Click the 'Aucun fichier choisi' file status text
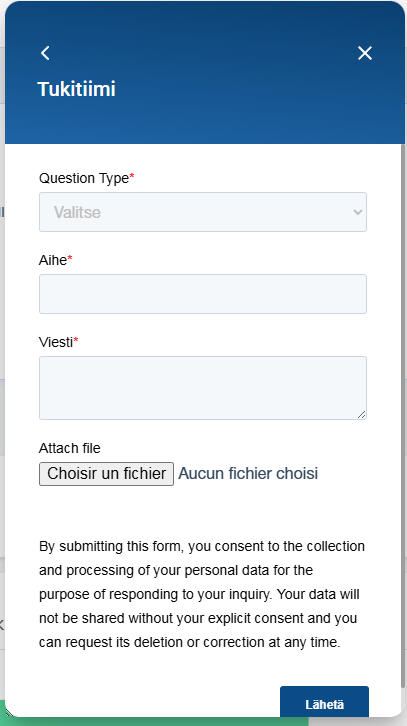This screenshot has height=726, width=407. click(x=248, y=474)
